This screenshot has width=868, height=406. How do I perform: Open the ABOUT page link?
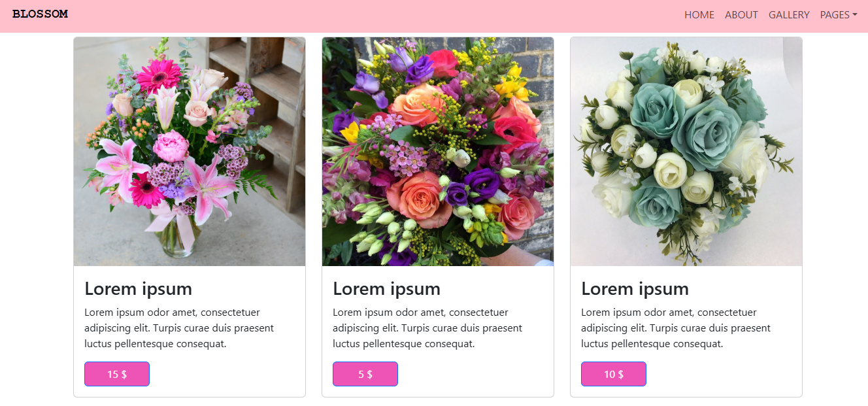741,15
